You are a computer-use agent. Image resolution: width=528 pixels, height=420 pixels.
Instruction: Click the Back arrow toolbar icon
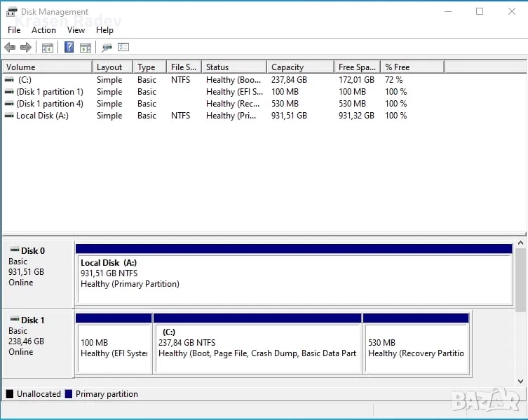coord(10,48)
